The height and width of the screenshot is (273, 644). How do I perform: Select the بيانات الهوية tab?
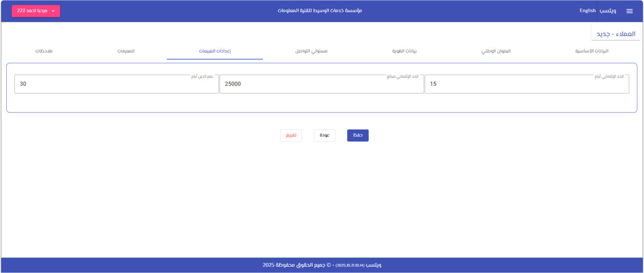(x=405, y=51)
